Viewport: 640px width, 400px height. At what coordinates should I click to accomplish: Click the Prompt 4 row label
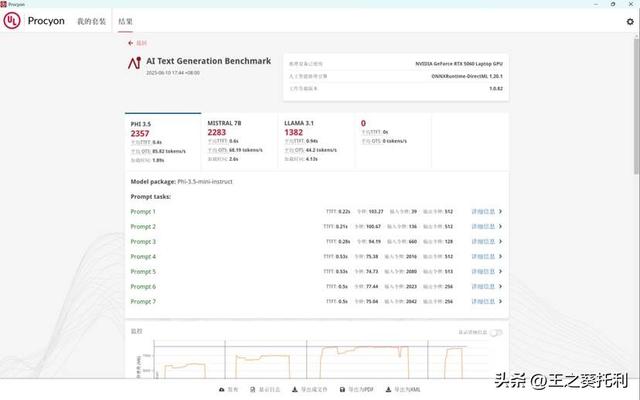click(143, 256)
